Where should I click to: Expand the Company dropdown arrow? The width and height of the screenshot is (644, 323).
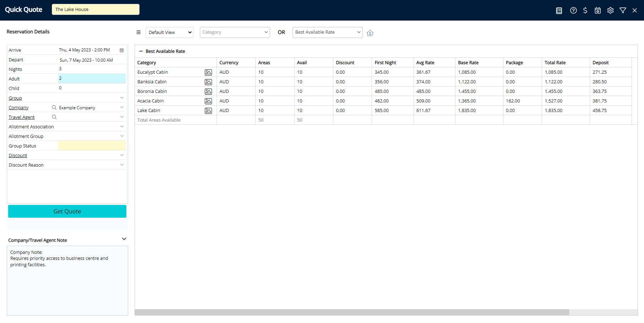122,107
